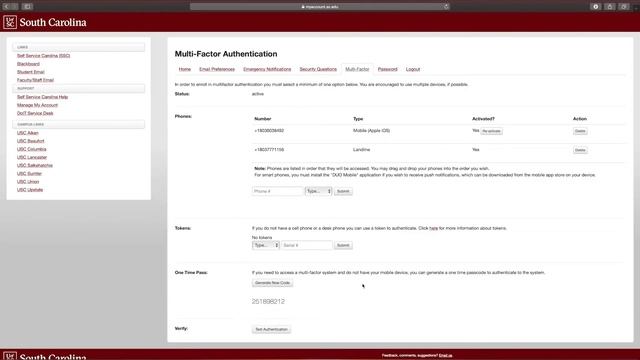Click the Mobile (Apple iOS) type cell
Viewport: 640px width, 360px height.
tap(371, 131)
